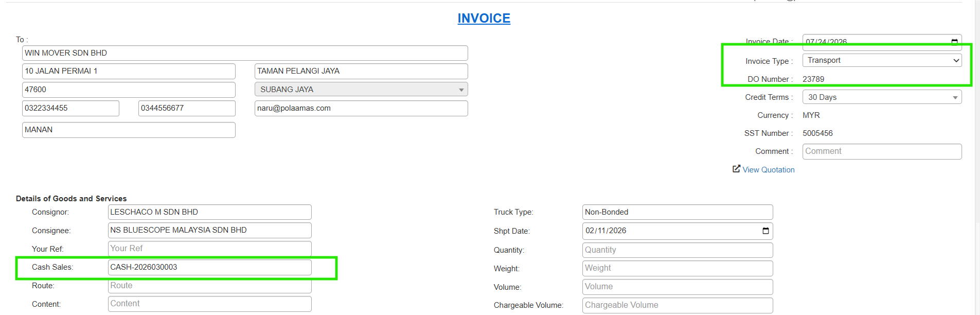Click the MANAN contact person field
Viewport: 980px width, 315px height.
pos(129,130)
